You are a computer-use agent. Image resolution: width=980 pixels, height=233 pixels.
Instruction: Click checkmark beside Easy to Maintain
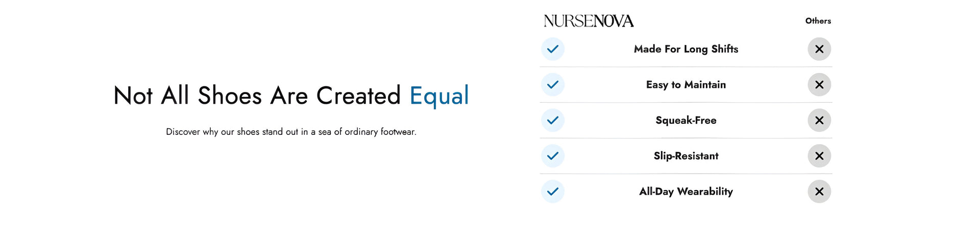[552, 85]
